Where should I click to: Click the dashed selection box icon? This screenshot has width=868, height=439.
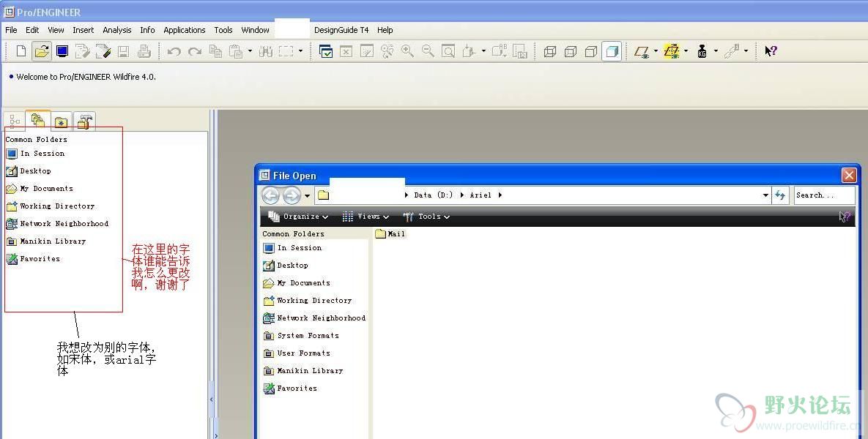[x=286, y=51]
